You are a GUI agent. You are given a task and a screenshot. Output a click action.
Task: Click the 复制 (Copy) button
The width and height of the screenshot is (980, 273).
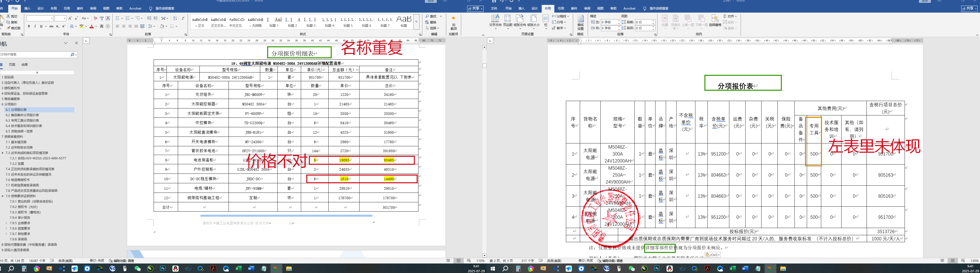click(12, 22)
